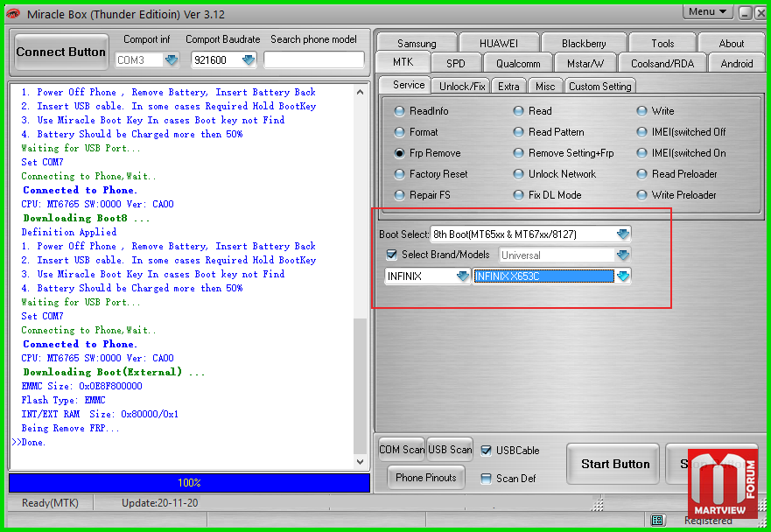Screen dimensions: 771x532
Task: Open the Menu dropdown at top right
Action: point(708,11)
